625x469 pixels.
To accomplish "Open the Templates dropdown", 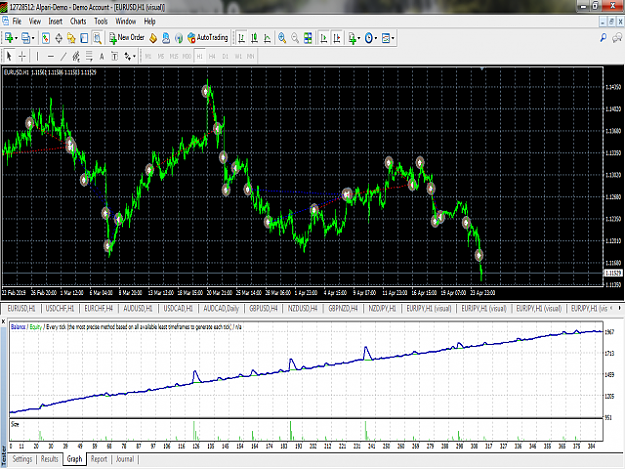I will [387, 38].
